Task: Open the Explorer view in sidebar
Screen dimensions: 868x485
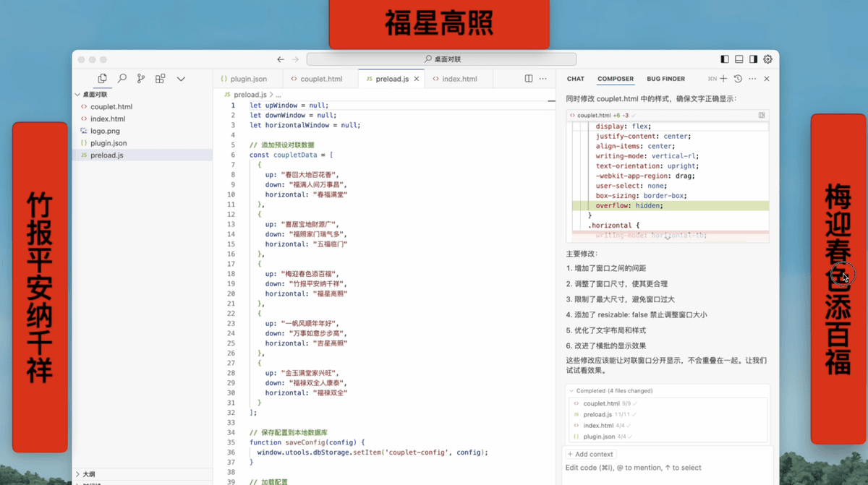Action: click(x=102, y=79)
